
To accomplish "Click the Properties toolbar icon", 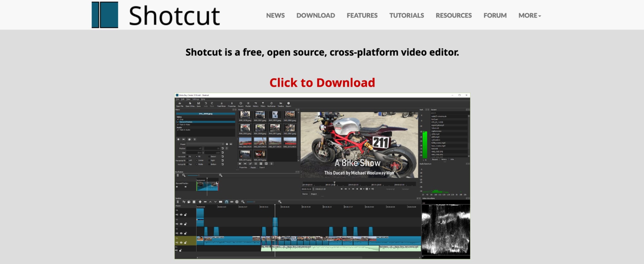I will coord(232,103).
